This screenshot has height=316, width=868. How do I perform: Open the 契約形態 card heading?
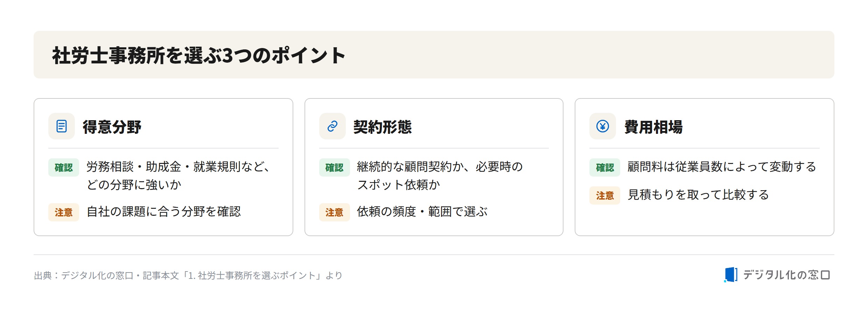tap(383, 127)
